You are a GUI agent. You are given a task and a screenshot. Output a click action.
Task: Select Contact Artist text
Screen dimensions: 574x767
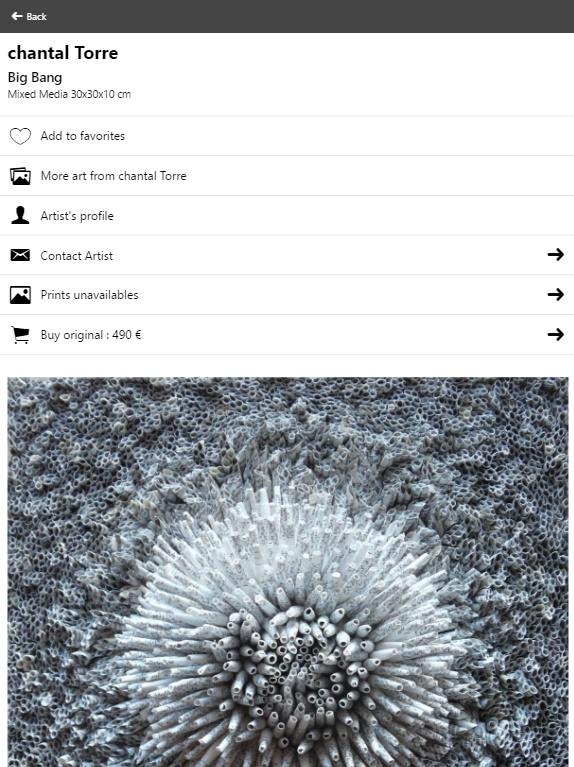click(76, 256)
